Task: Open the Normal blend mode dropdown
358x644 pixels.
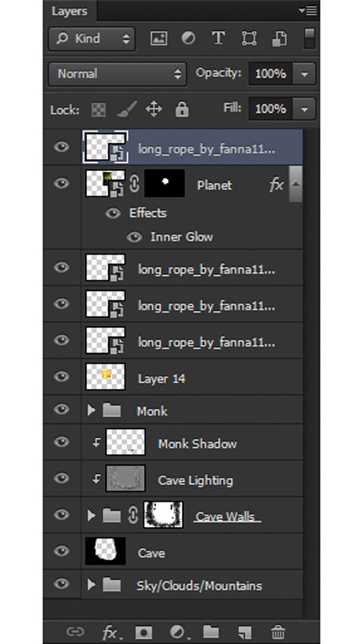Action: (x=117, y=74)
